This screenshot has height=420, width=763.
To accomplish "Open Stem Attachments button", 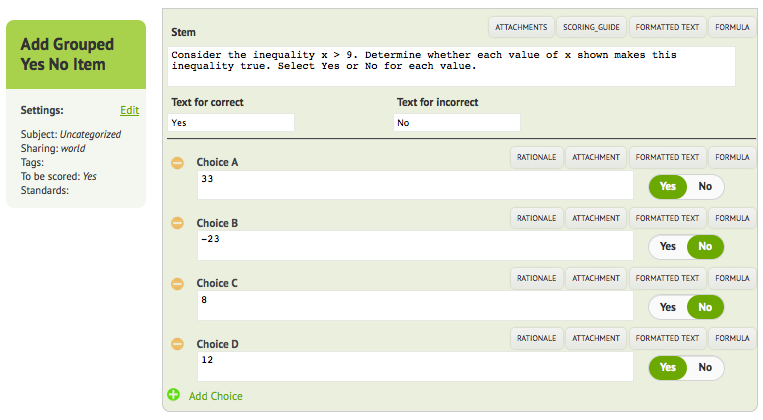I will [521, 27].
